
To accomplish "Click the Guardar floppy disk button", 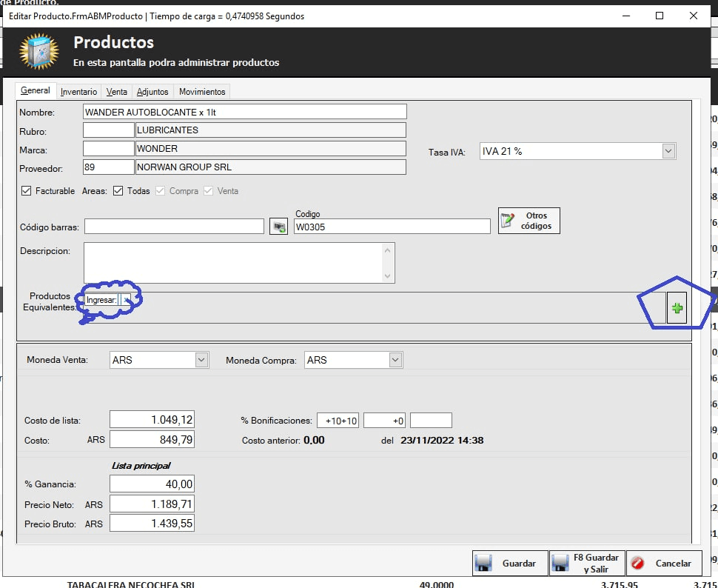I will (510, 563).
